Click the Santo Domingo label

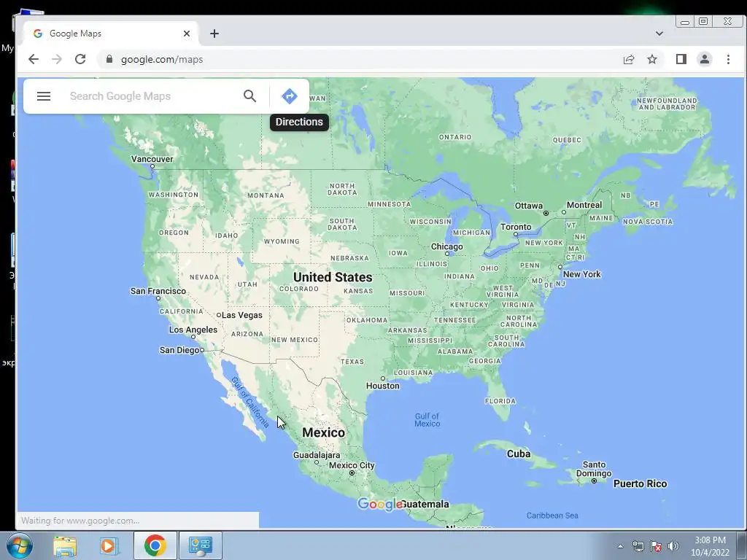[594, 469]
